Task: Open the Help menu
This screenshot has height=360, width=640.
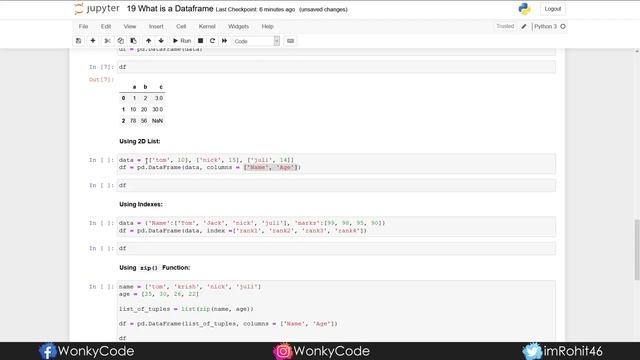Action: (x=267, y=26)
